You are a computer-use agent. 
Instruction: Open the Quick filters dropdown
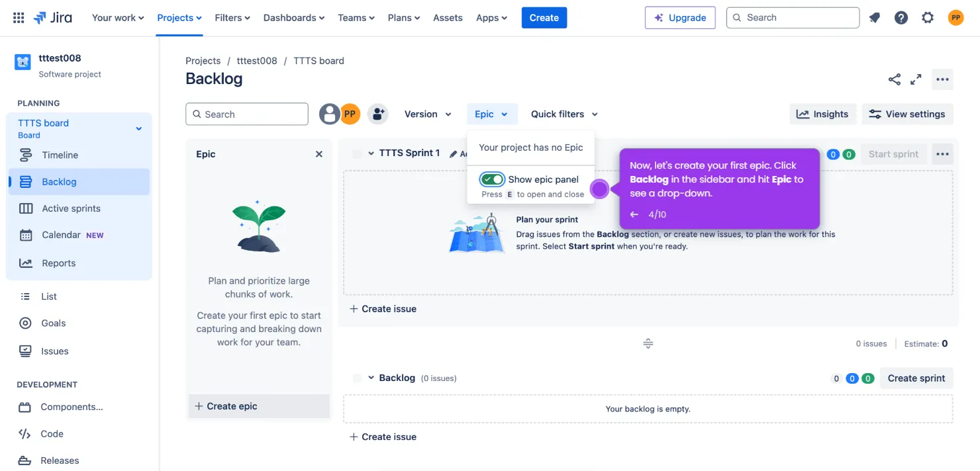[x=564, y=114]
